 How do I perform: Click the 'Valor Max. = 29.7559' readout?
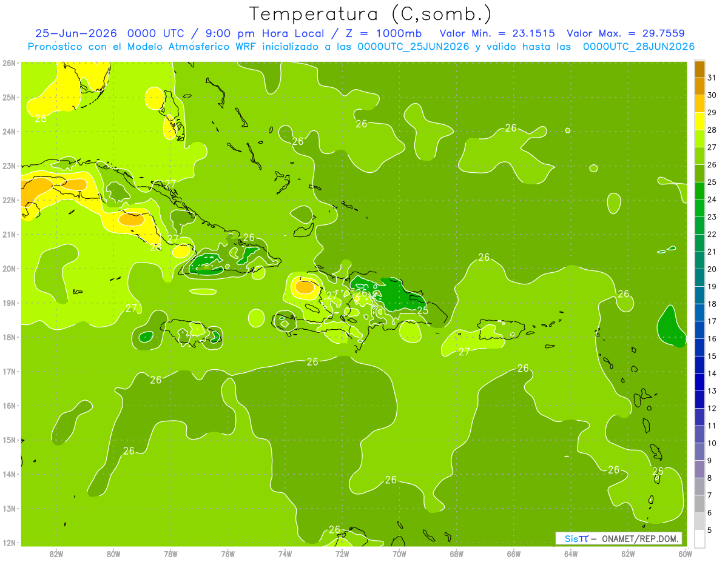(x=626, y=33)
